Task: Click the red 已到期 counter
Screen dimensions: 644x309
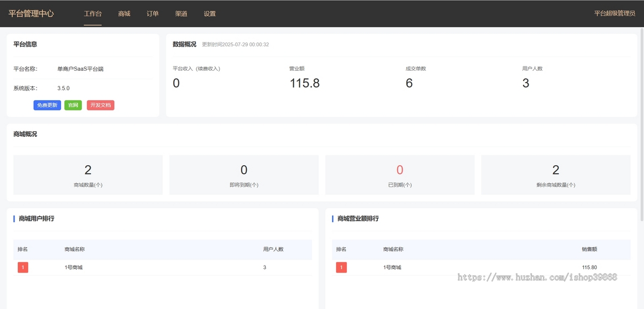Action: point(399,170)
